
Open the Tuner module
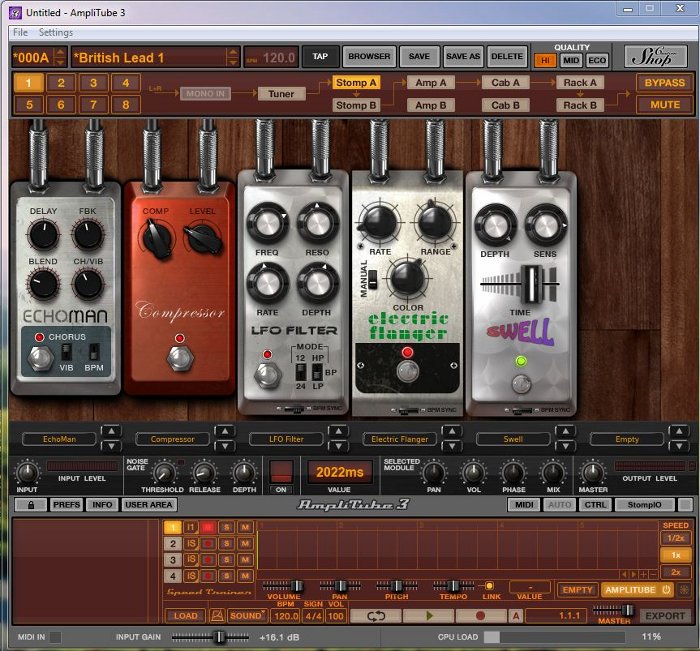[281, 94]
